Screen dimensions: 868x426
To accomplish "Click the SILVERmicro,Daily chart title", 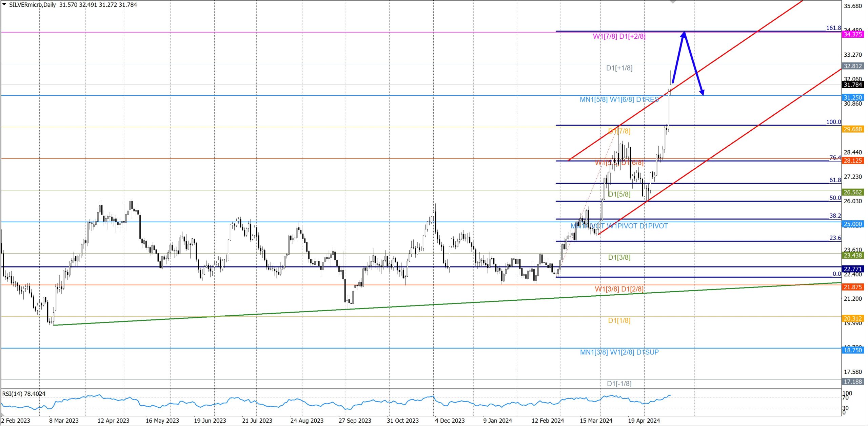I will pyautogui.click(x=33, y=5).
